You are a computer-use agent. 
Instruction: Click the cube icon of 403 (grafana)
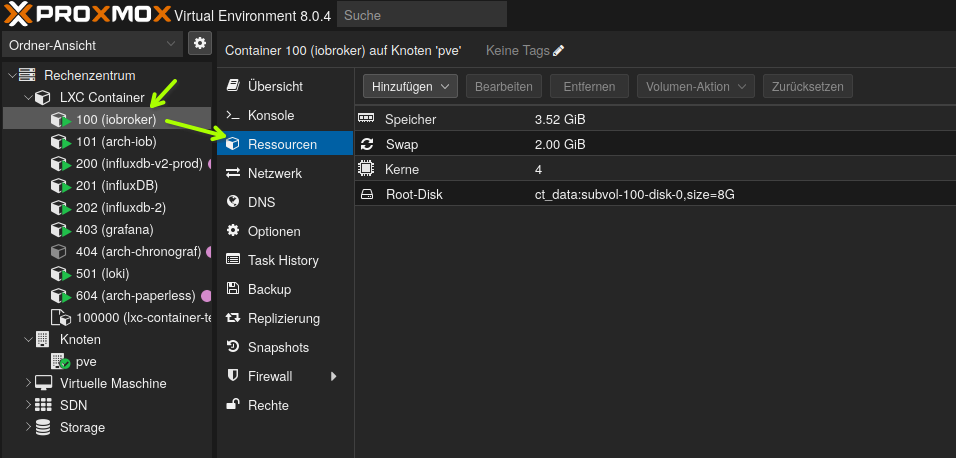[60, 230]
